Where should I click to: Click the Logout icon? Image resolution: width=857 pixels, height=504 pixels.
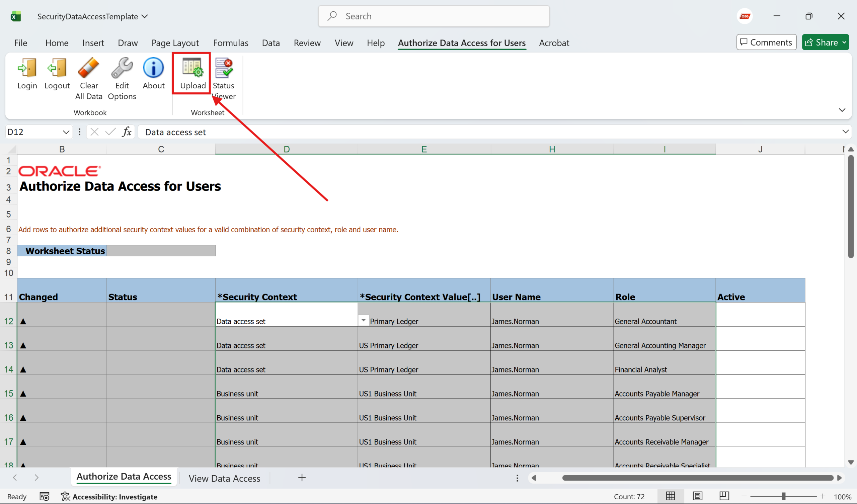57,68
